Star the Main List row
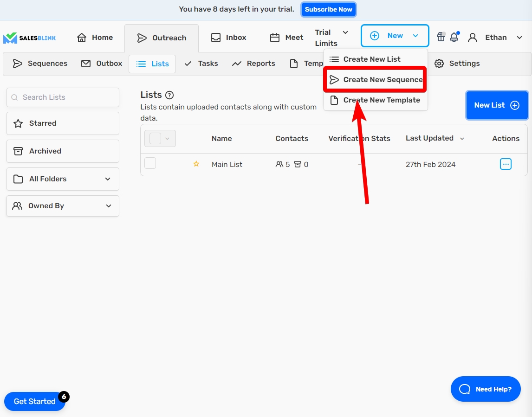Screen dimensions: 532x417 click(x=196, y=164)
